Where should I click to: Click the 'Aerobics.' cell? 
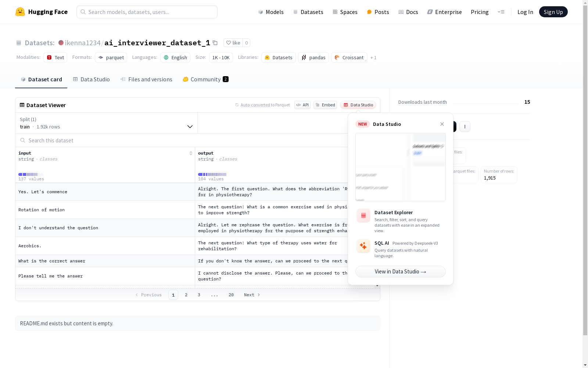105,246
